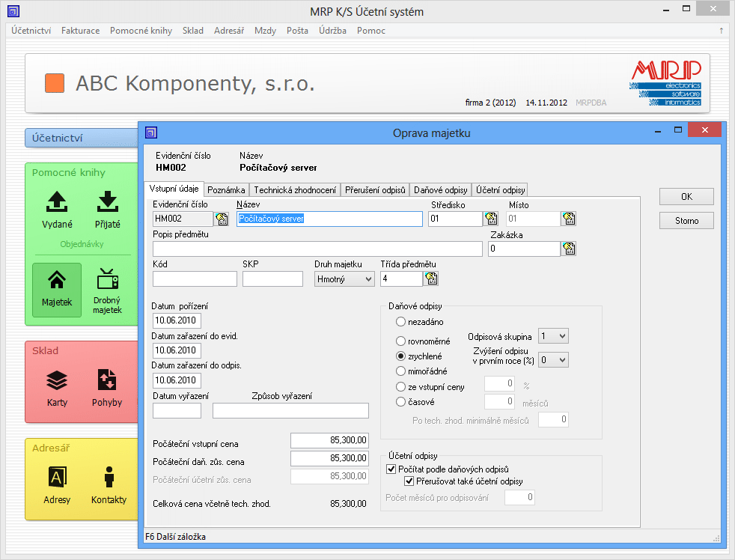Image resolution: width=735 pixels, height=560 pixels.
Task: Open Mzdy menu
Action: [265, 31]
